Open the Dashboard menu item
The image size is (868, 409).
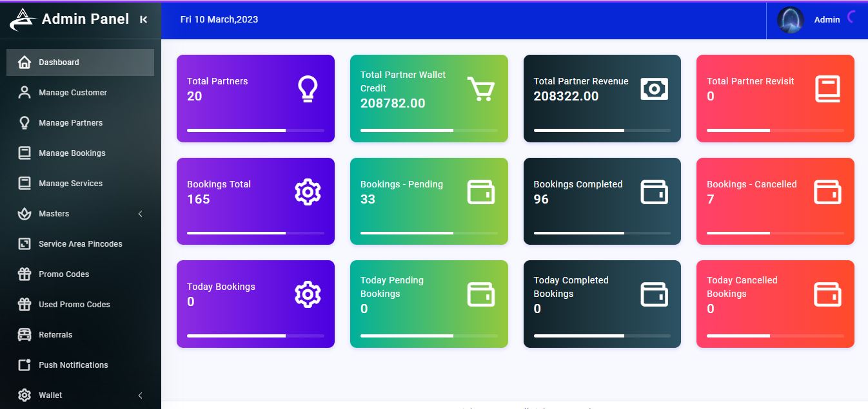tap(80, 62)
